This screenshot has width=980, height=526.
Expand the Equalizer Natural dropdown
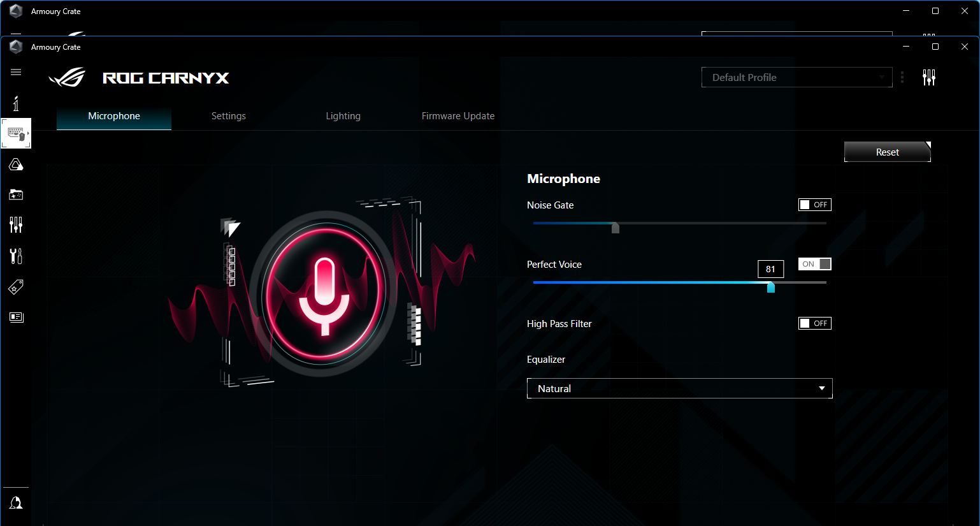[680, 388]
